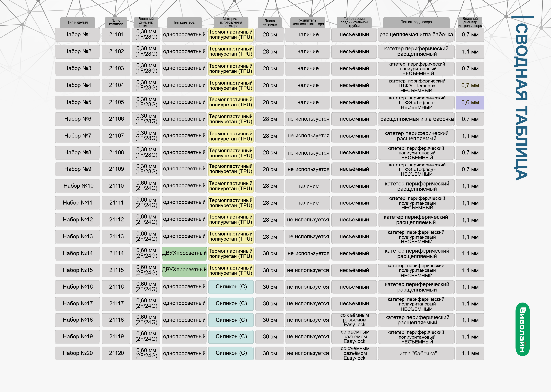Click the highlighted '0,6 мм' cell
The image size is (551, 392).
click(470, 102)
